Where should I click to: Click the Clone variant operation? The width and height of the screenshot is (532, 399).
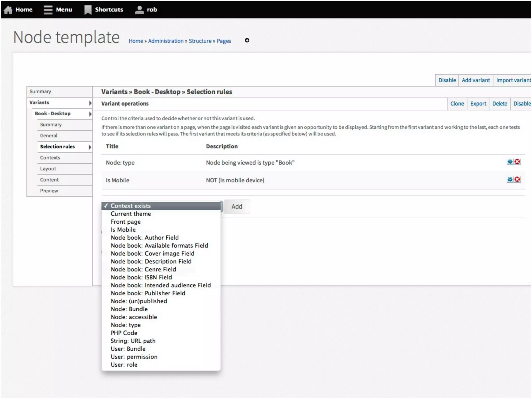click(457, 104)
